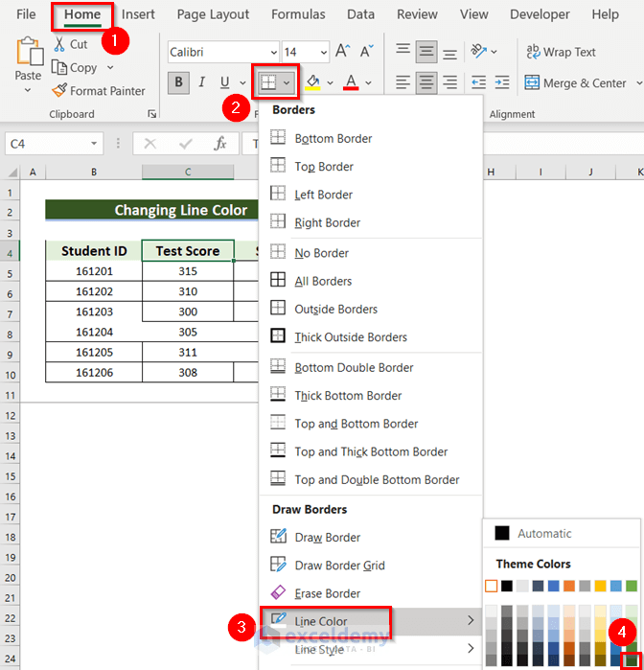Click the Fill Color paint bucket
This screenshot has width=644, height=670.
pyautogui.click(x=313, y=82)
